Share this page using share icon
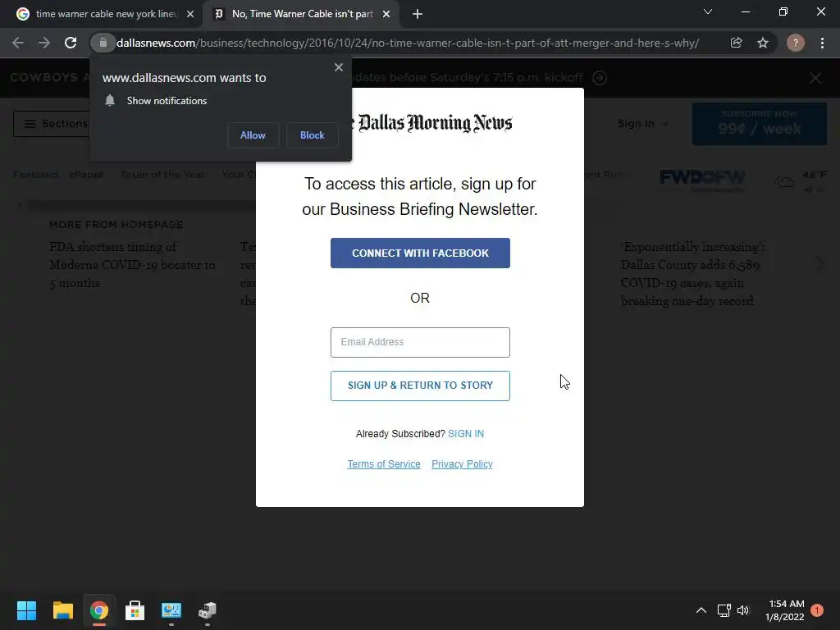Viewport: 840px width, 630px height. point(736,43)
